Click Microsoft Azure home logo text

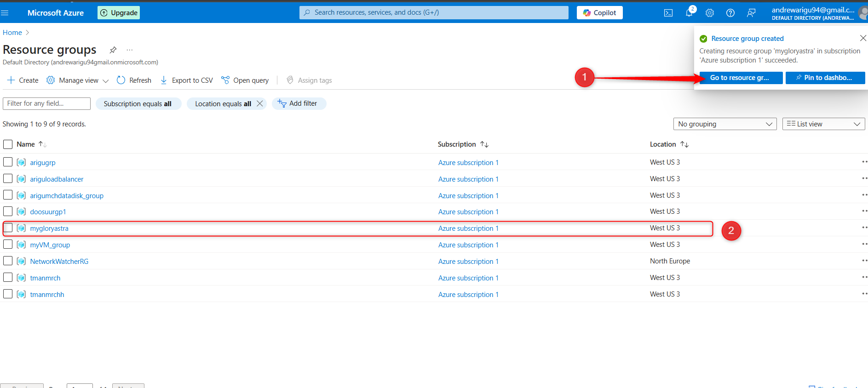tap(56, 13)
